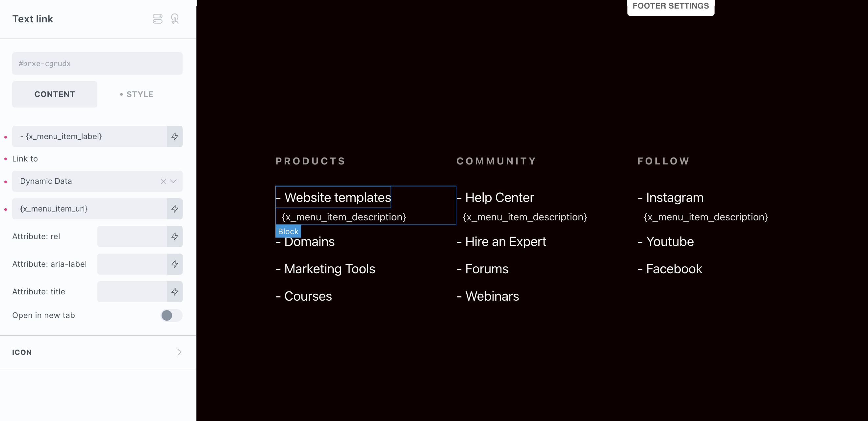Click the interactions hand icon in panel header
This screenshot has width=868, height=421.
(x=174, y=19)
